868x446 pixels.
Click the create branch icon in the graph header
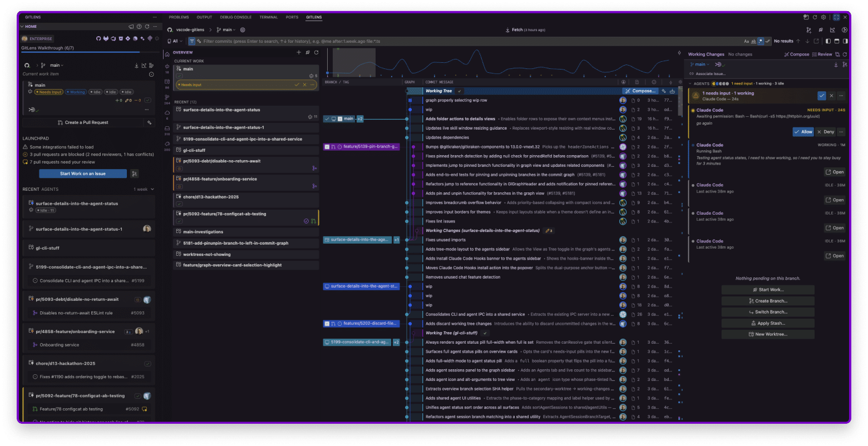click(x=808, y=30)
